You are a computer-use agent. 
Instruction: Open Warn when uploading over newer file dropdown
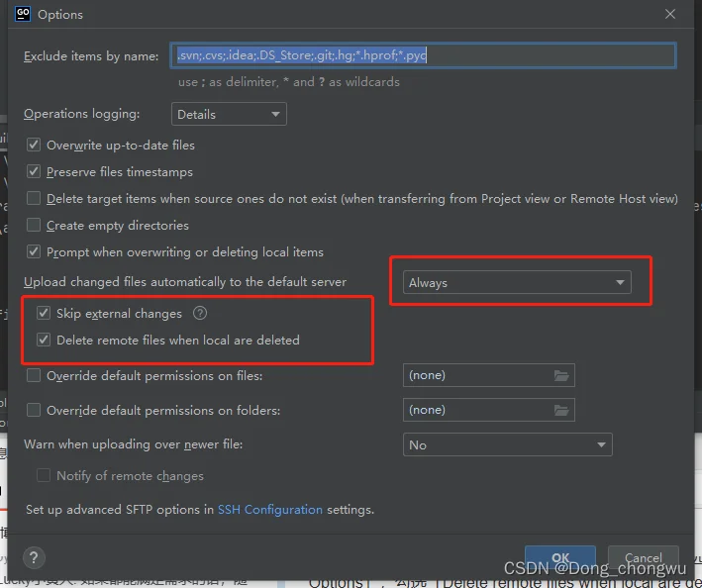click(507, 445)
